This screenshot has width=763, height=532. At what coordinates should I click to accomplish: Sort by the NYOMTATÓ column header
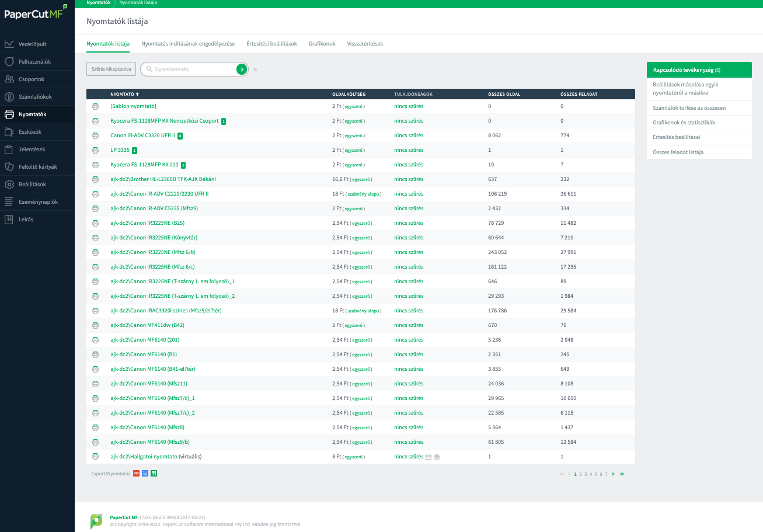125,94
